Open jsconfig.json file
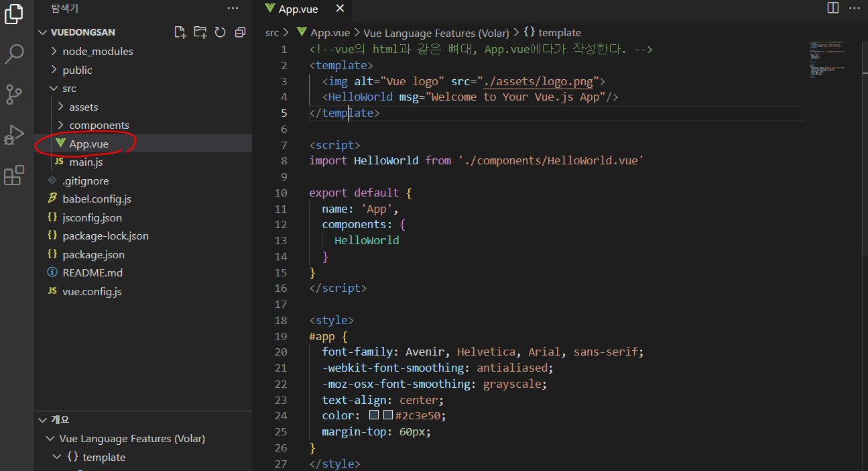The height and width of the screenshot is (471, 868). click(143, 217)
